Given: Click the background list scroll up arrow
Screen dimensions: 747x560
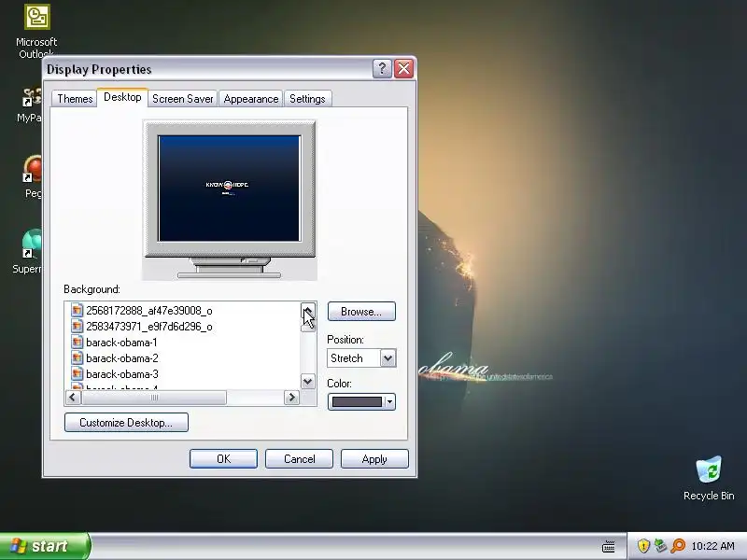Looking at the screenshot, I should pyautogui.click(x=308, y=310).
